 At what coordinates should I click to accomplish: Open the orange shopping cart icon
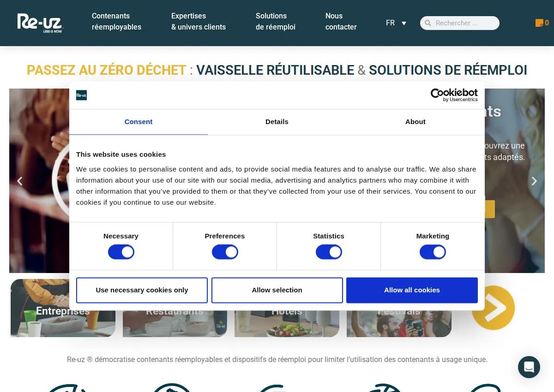coord(539,23)
